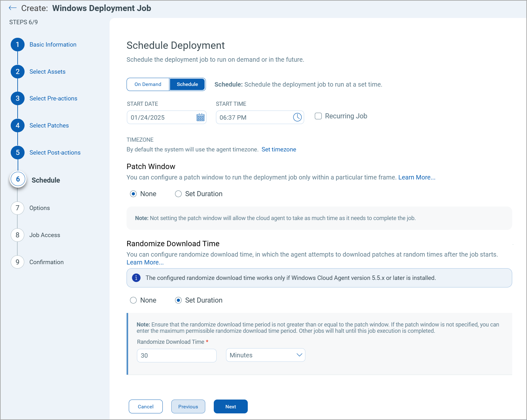
Task: Click the back arrow beside the page title
Action: click(13, 8)
